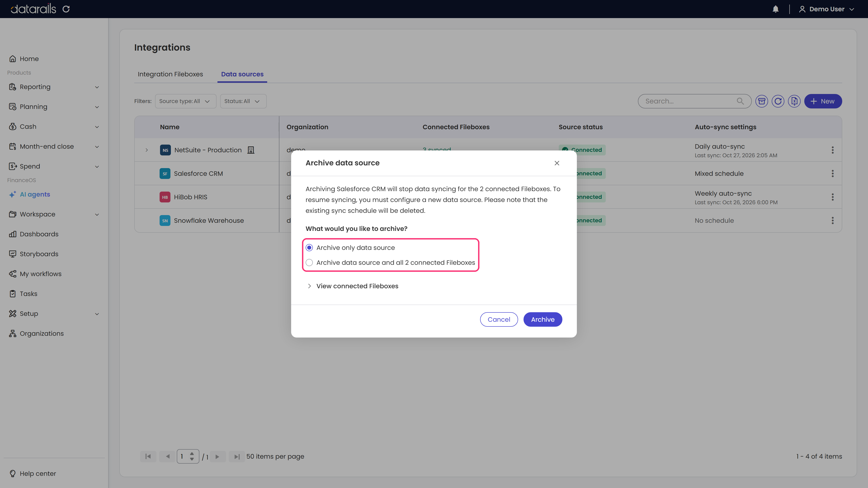Click the page number stepper field
Screen dimensions: 868x488
tap(188, 456)
